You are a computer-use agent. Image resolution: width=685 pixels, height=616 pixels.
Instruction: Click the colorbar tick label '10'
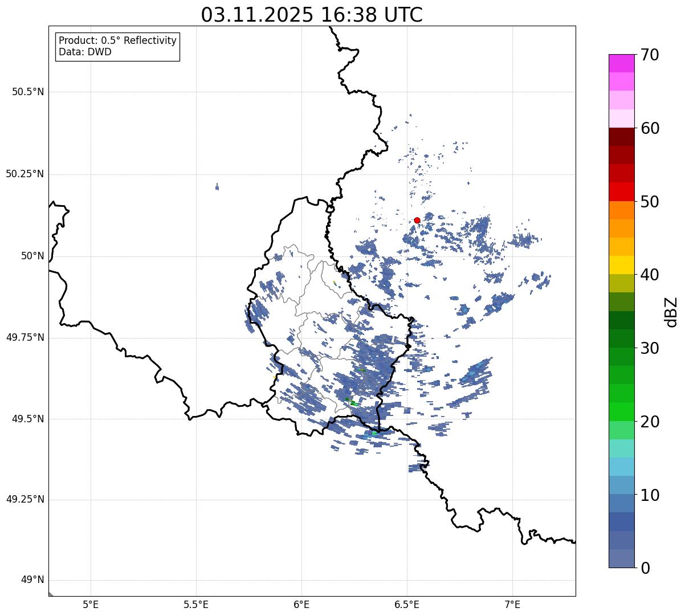[650, 495]
